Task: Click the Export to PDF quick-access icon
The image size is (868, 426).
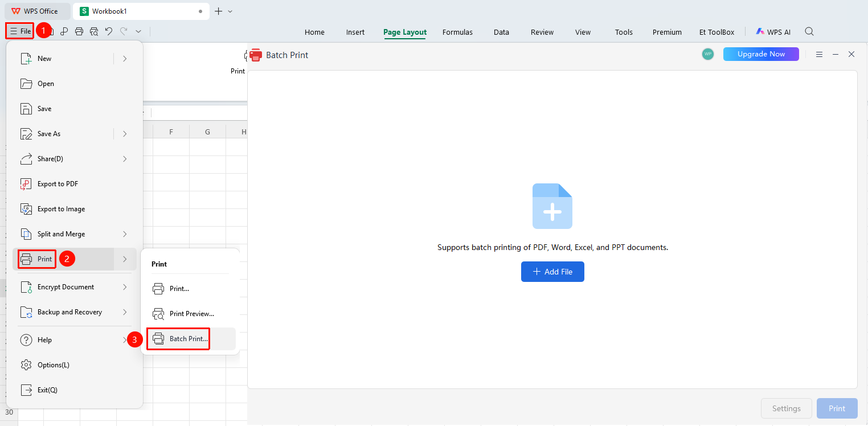Action: click(x=64, y=32)
